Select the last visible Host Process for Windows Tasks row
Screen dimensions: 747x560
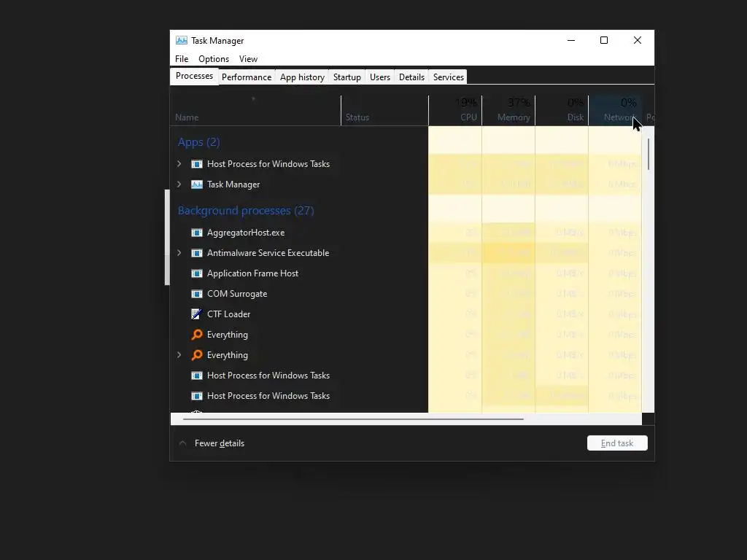click(x=406, y=396)
